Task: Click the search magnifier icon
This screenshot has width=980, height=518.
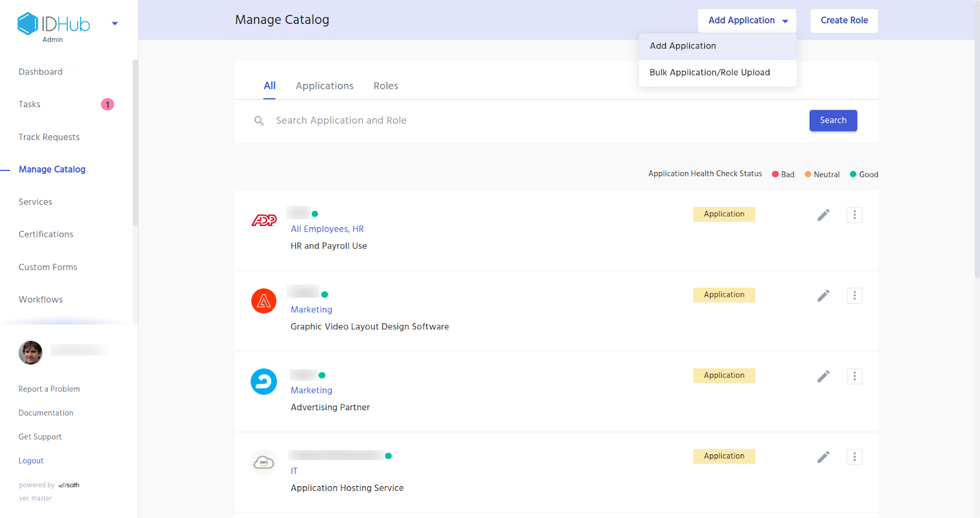Action: click(259, 121)
